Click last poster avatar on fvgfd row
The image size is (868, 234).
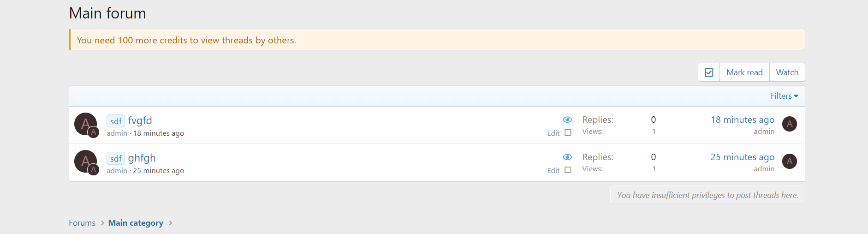pyautogui.click(x=790, y=124)
